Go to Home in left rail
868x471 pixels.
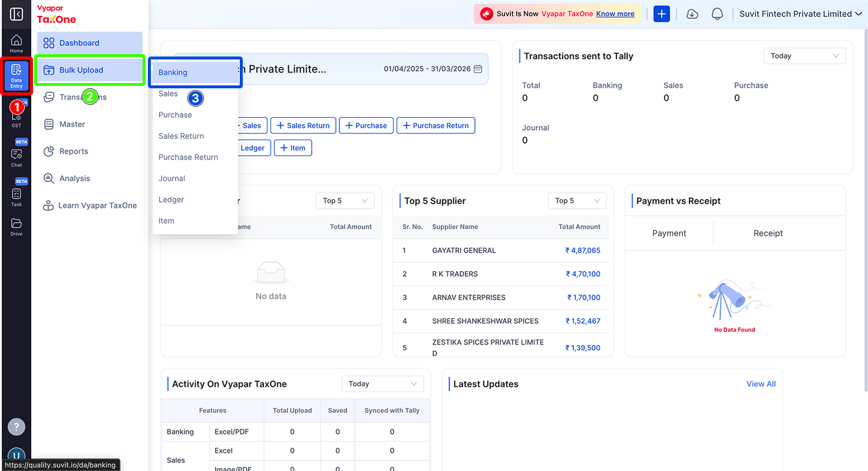pyautogui.click(x=16, y=44)
